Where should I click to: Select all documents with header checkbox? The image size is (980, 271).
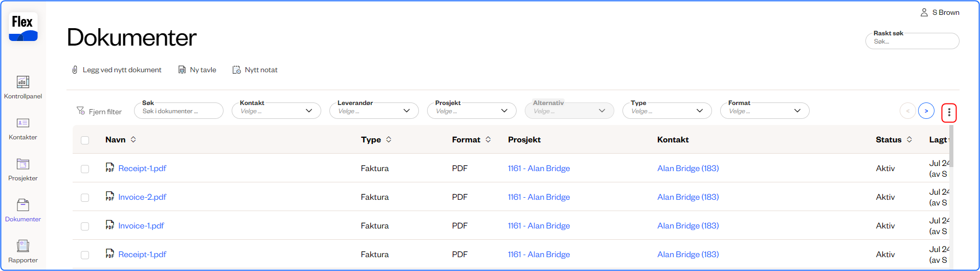tap(85, 140)
